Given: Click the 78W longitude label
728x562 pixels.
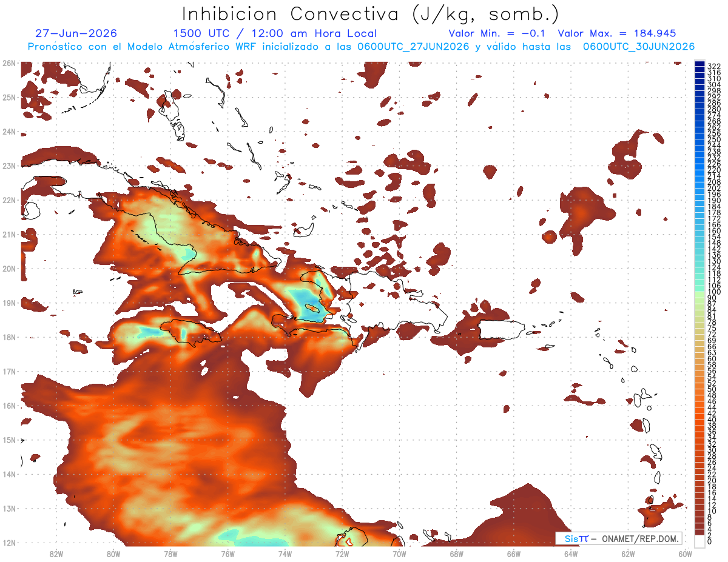Looking at the screenshot, I should (x=170, y=554).
